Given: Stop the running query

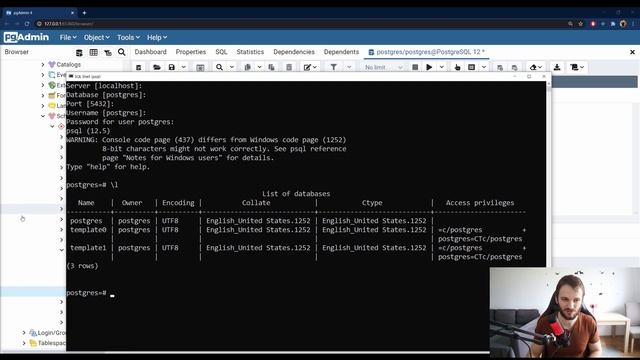Looking at the screenshot, I should (x=415, y=67).
